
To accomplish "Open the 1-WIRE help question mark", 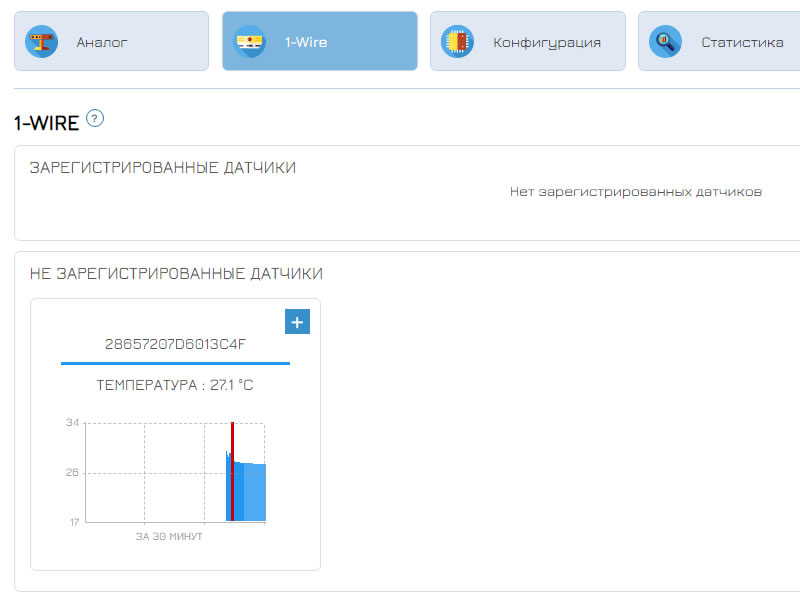I will coord(95,119).
